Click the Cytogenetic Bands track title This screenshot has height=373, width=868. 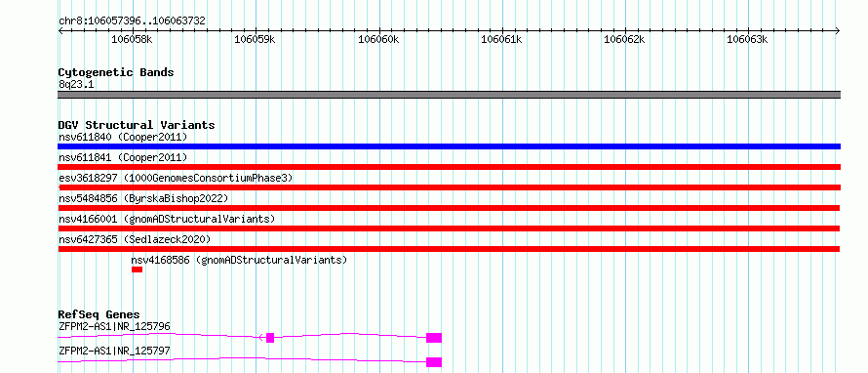pyautogui.click(x=116, y=72)
